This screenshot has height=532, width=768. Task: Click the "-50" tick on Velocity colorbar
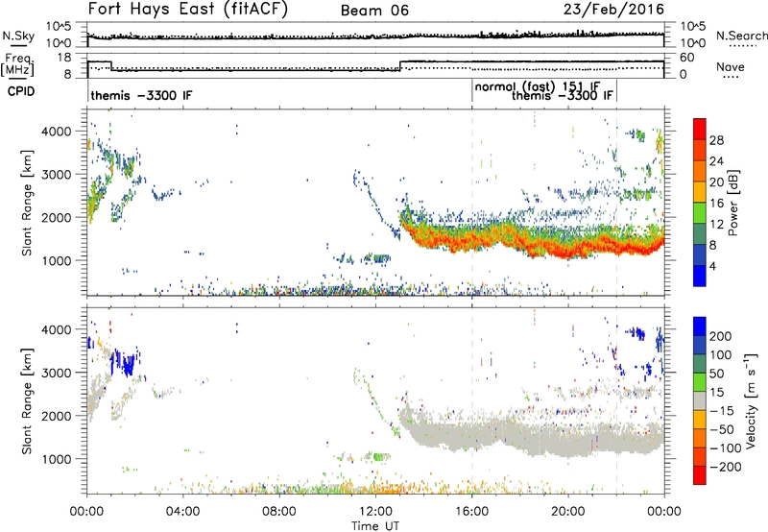click(x=722, y=429)
